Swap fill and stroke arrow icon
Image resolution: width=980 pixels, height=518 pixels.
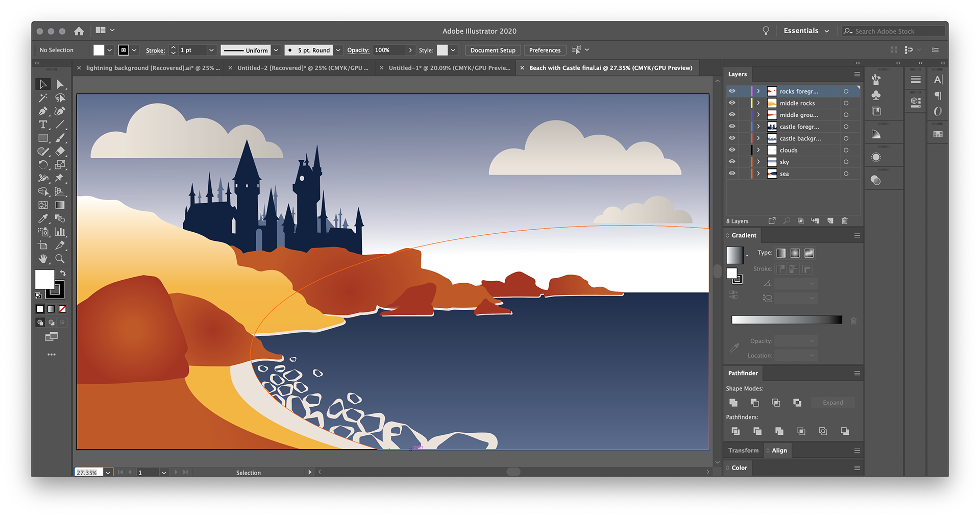point(63,273)
